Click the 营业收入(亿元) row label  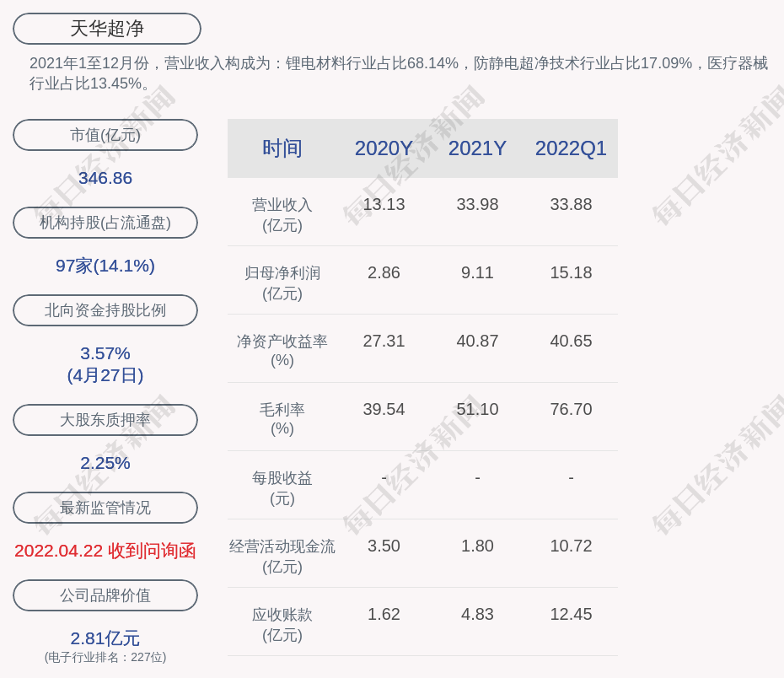282,215
